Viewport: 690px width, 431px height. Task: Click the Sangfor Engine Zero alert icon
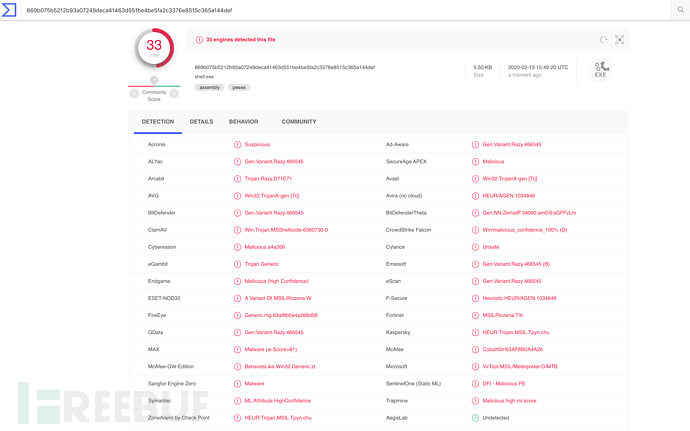(x=237, y=383)
